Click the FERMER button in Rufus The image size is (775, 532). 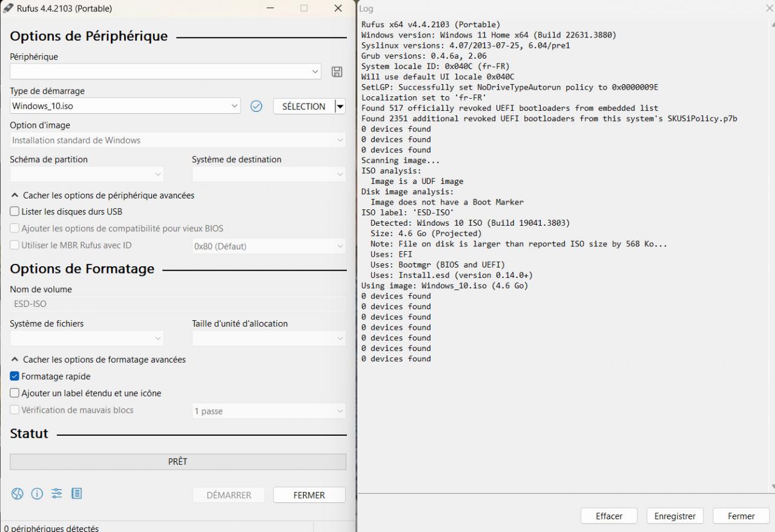click(x=309, y=495)
